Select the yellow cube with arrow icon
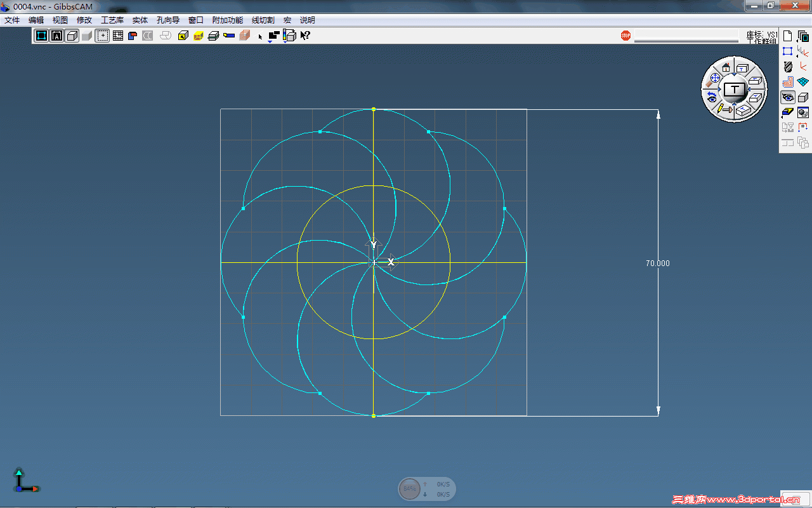The height and width of the screenshot is (508, 812). point(183,36)
